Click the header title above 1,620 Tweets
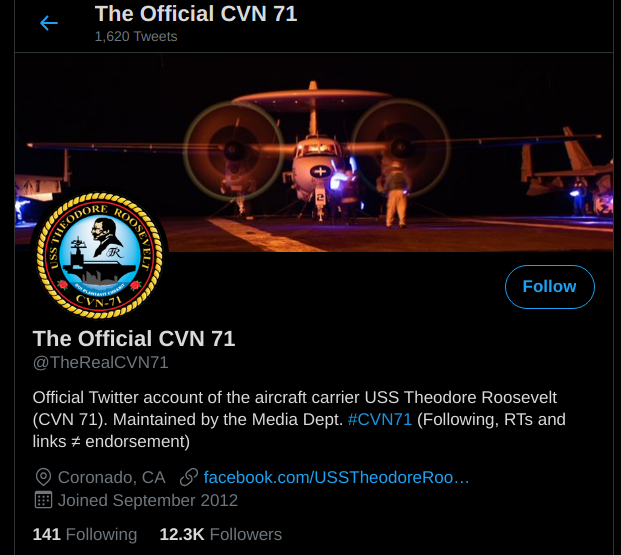 tap(196, 14)
